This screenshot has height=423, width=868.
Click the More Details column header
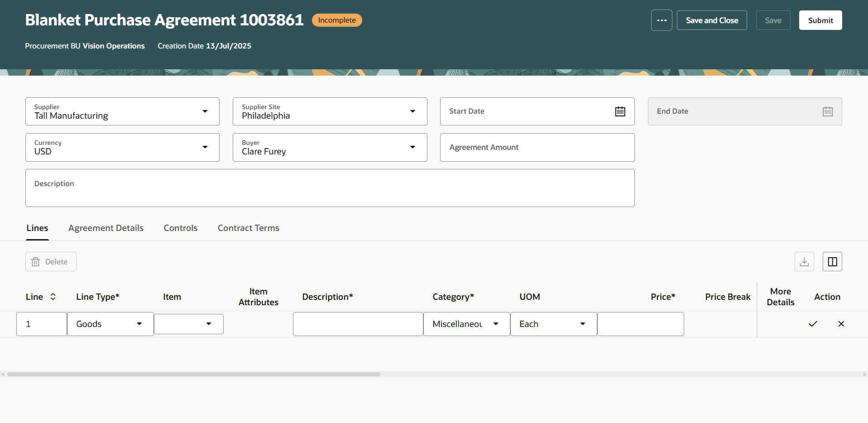point(781,297)
